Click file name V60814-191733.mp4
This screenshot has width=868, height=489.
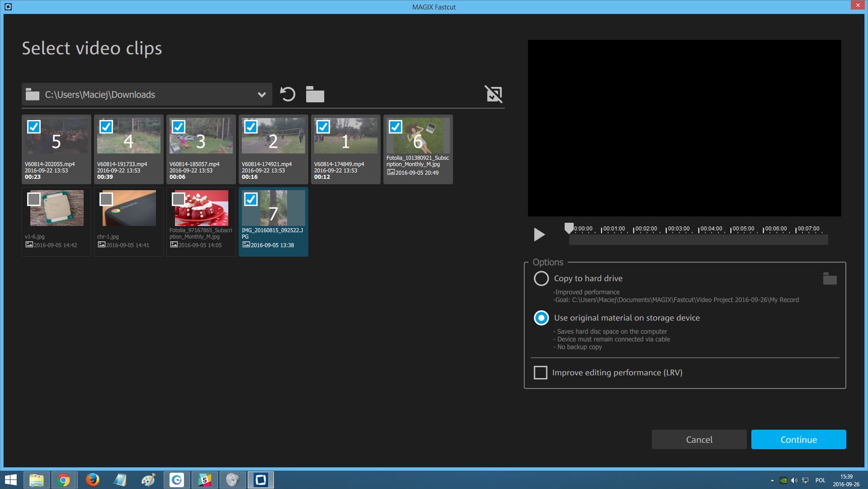[x=122, y=164]
